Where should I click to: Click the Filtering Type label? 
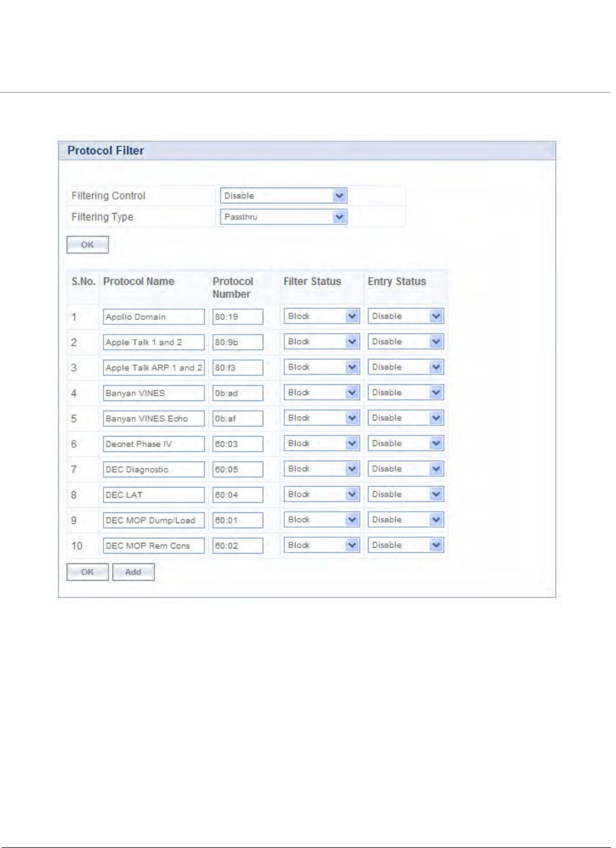(102, 217)
